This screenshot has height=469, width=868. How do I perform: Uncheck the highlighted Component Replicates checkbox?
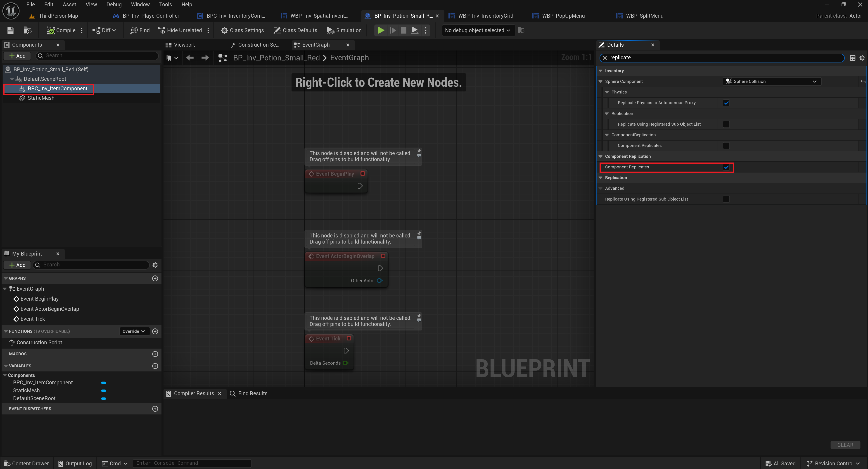[x=726, y=167]
